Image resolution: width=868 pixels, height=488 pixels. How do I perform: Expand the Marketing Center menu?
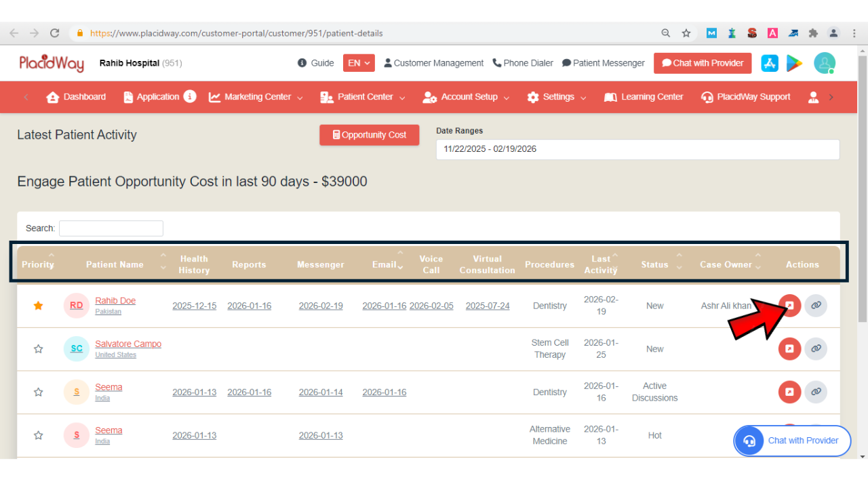(256, 97)
